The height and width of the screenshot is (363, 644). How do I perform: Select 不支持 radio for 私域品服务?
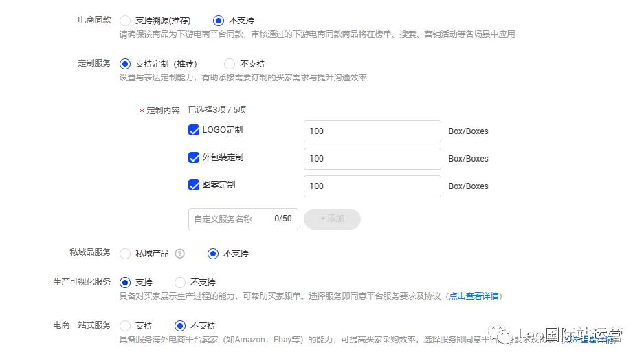(x=213, y=254)
